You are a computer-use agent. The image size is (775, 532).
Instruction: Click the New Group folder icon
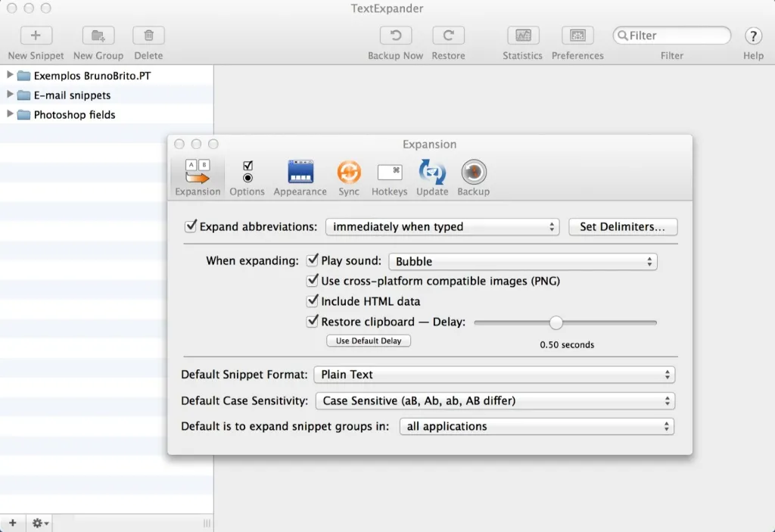(x=98, y=36)
